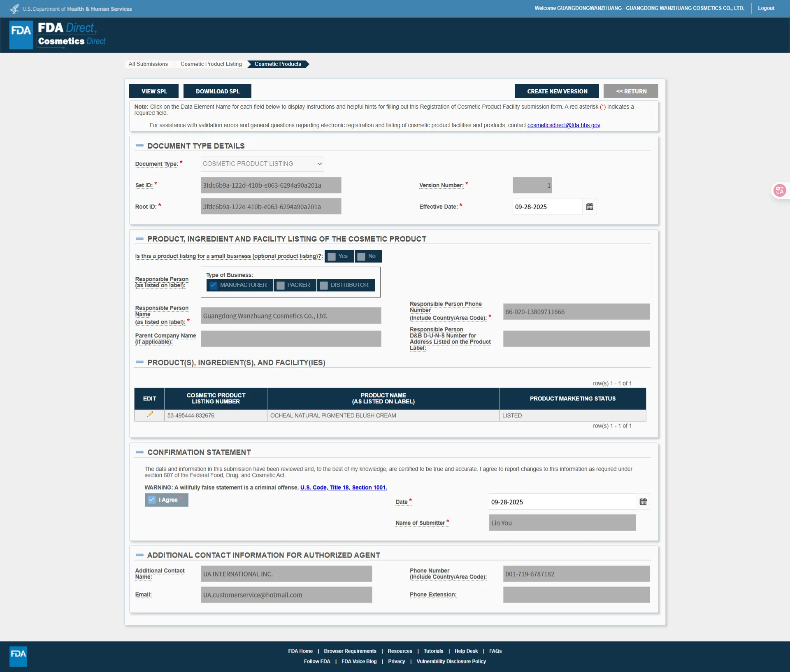Click the PRODUCT NAME column header
This screenshot has height=672, width=790.
click(x=383, y=398)
